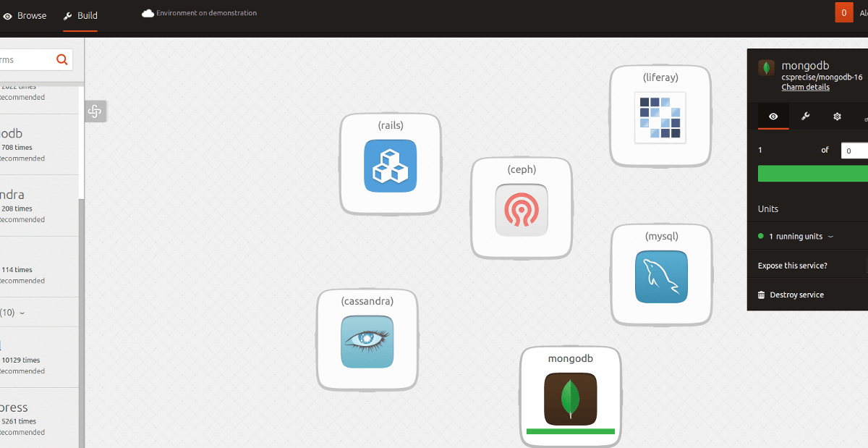The height and width of the screenshot is (448, 868).
Task: Click the mongodb leaf icon in inspector header
Action: tap(766, 68)
